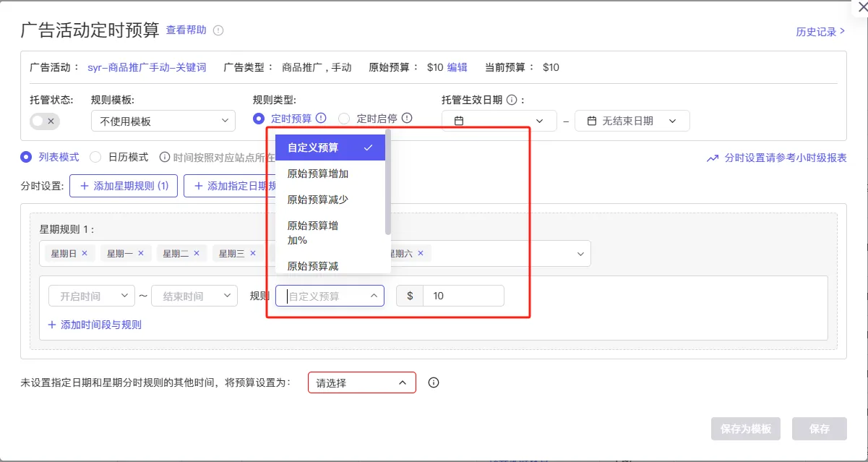Click info icon next to 请选择 dropdown
Viewport: 868px width, 462px height.
[x=434, y=382]
